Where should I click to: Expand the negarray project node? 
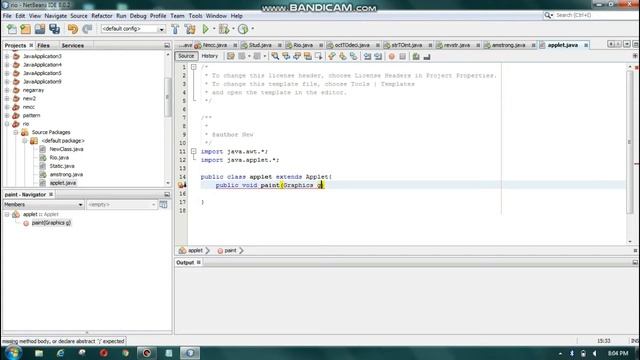click(x=7, y=90)
